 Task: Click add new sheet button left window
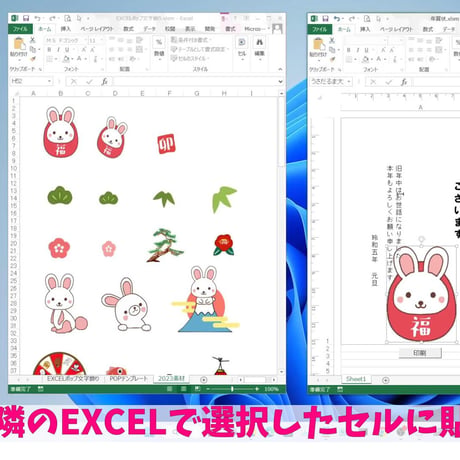[x=204, y=379]
